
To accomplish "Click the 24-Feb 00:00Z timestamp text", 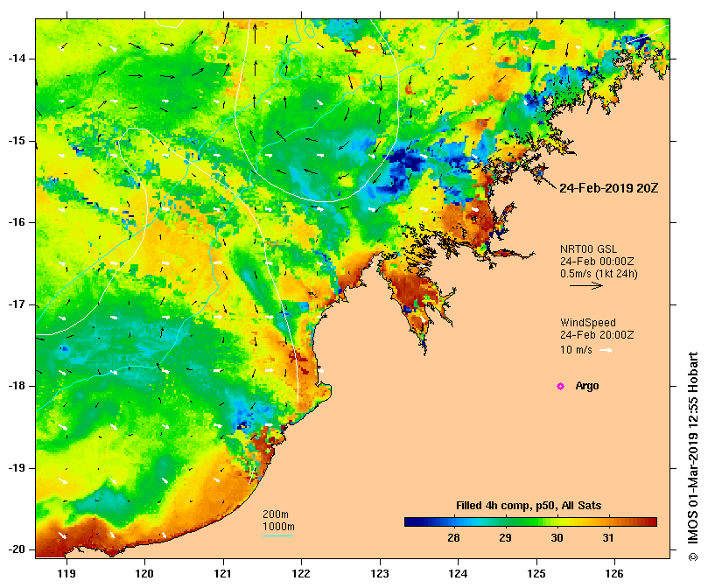I will (x=597, y=262).
